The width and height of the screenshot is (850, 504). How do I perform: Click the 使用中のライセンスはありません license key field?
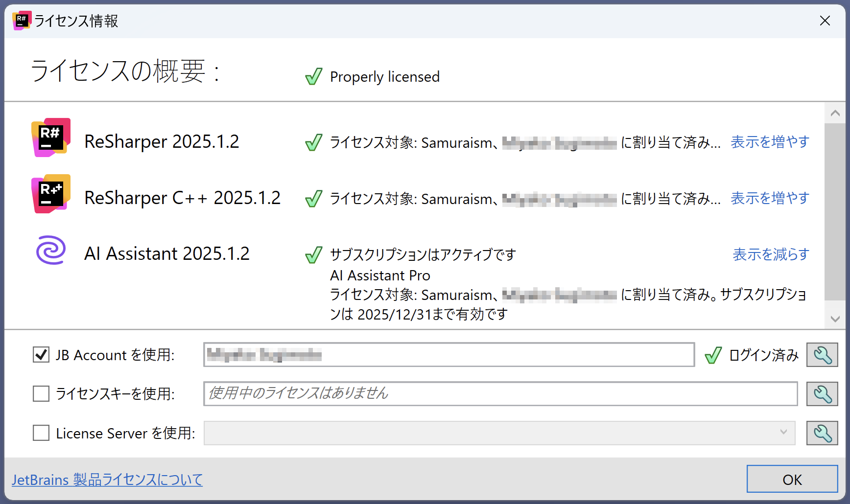coord(500,394)
